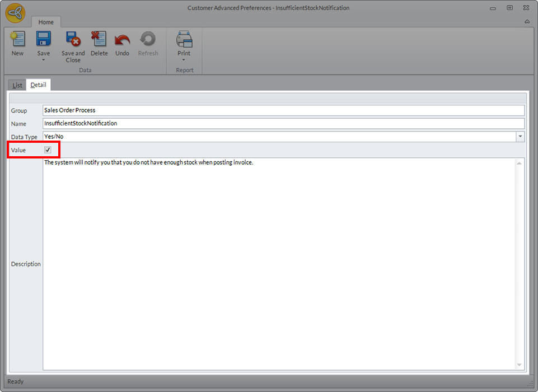Open the Data Type dropdown arrow
This screenshot has width=538, height=392.
[520, 137]
